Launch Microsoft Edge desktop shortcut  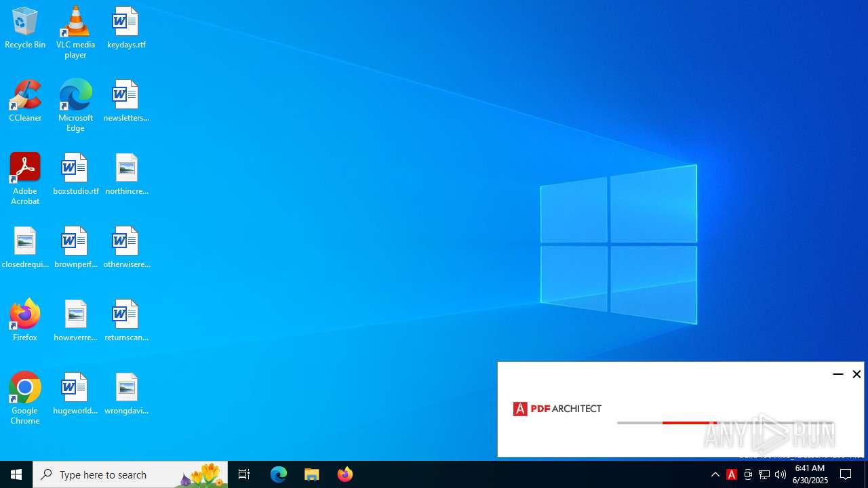tap(75, 106)
